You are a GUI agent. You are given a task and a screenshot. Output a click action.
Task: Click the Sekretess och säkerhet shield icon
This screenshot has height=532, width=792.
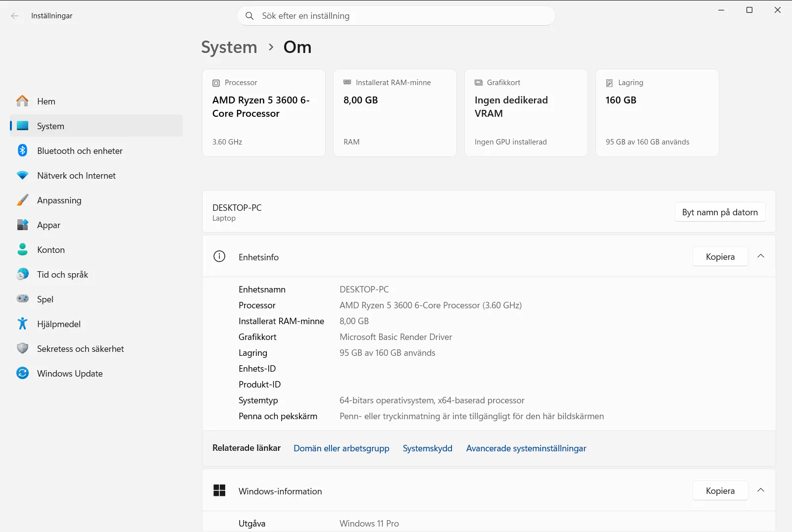click(x=22, y=348)
